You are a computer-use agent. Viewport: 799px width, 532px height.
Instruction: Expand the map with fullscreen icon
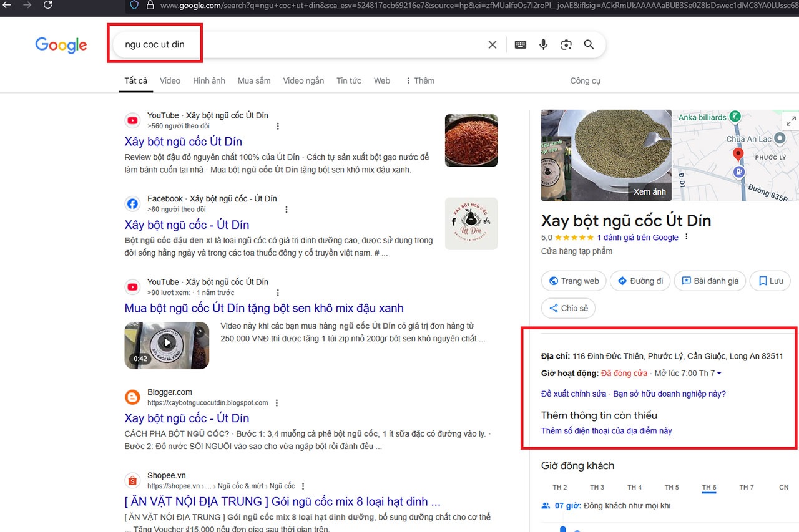point(790,121)
